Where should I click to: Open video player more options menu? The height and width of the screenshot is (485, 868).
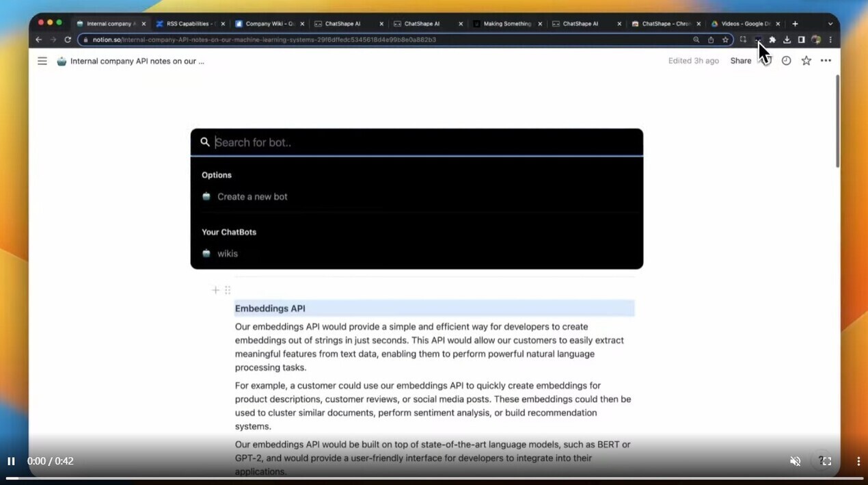(x=858, y=461)
